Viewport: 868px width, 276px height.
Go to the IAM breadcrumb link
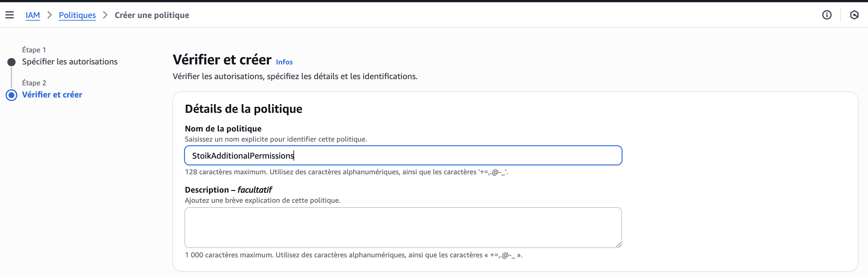[x=33, y=15]
